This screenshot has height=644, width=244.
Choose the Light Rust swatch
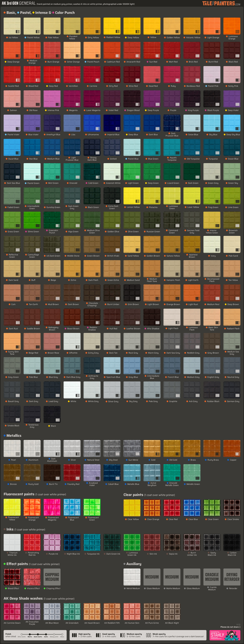point(192,293)
